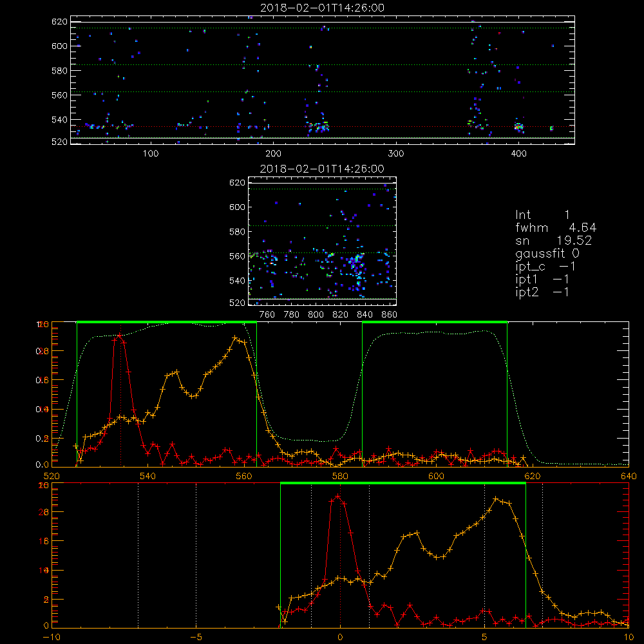The image size is (644, 644).
Task: Click the 580 y-axis label of top plot
Action: [59, 71]
